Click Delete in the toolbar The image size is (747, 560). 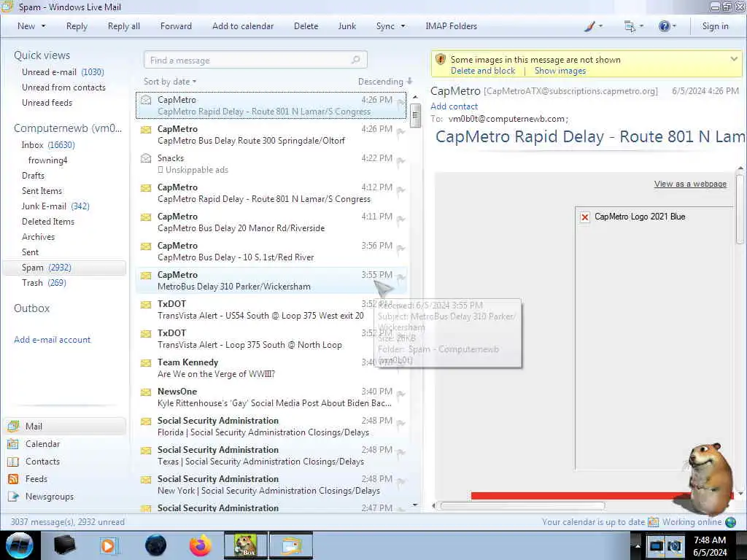(x=306, y=26)
